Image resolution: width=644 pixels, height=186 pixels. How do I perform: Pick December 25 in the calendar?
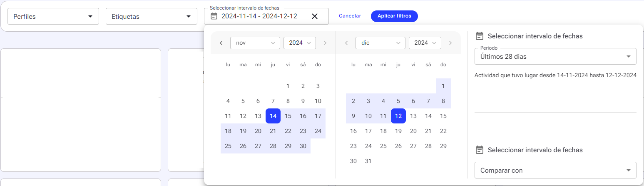(383, 146)
